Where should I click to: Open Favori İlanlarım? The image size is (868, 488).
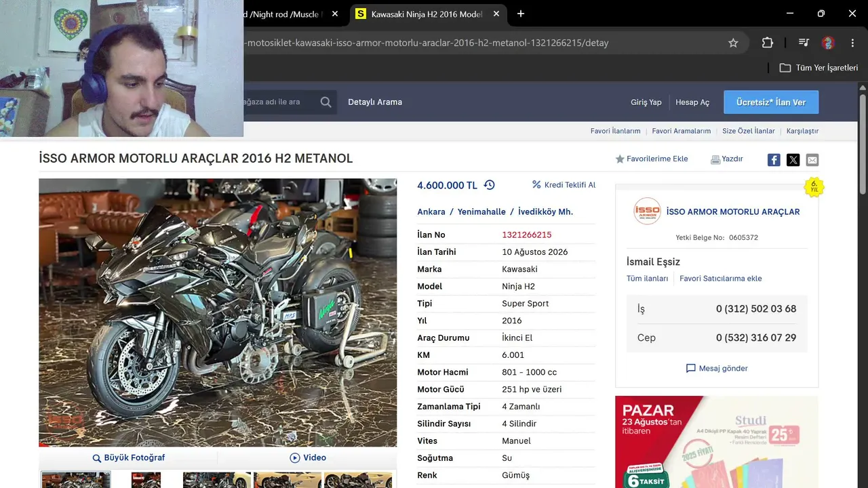[x=616, y=131]
